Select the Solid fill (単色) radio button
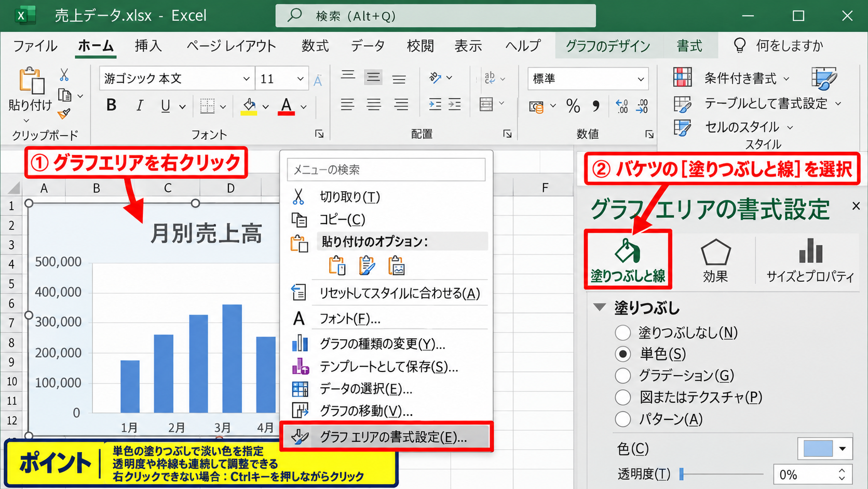This screenshot has height=489, width=868. click(x=622, y=354)
